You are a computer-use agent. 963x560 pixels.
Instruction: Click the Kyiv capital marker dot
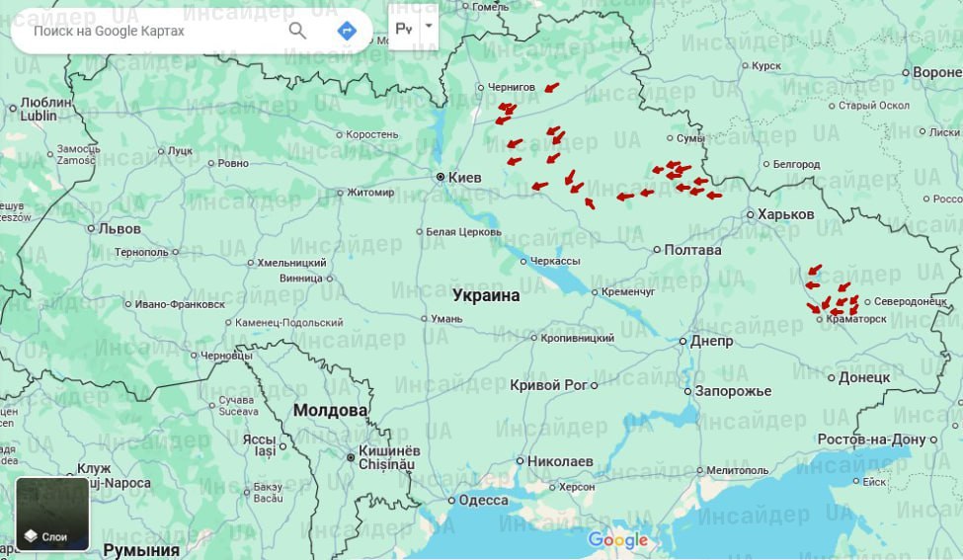(x=441, y=177)
